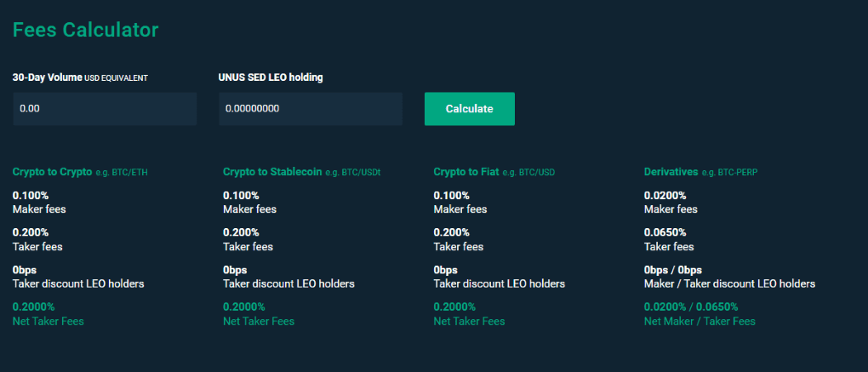The height and width of the screenshot is (372, 868).
Task: Click the Crypto to Crypto heading
Action: click(53, 172)
